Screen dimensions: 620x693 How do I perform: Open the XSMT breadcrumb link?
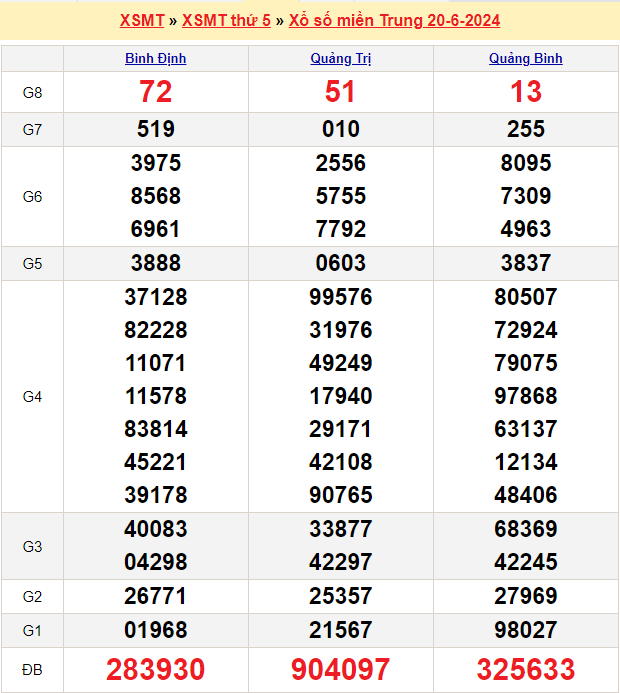[141, 20]
